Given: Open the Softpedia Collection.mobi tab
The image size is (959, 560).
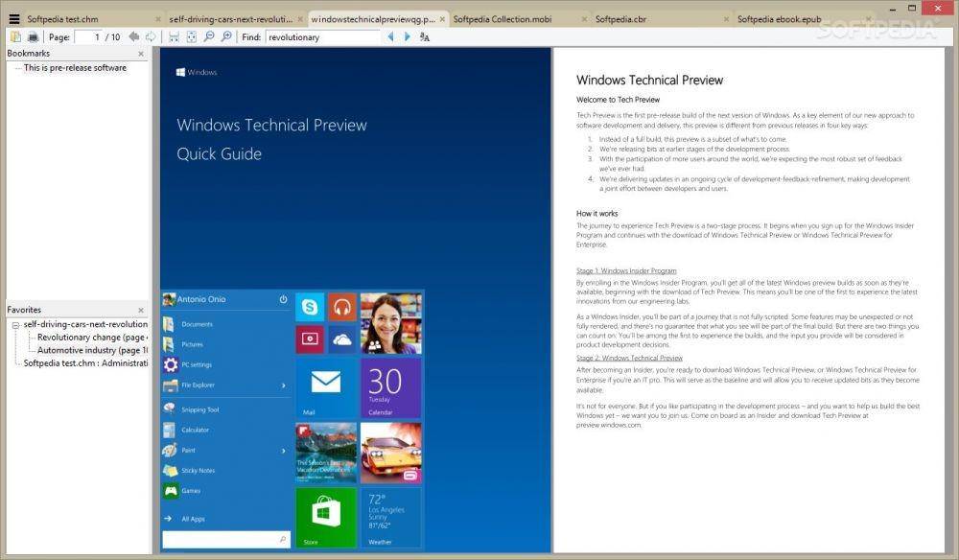Looking at the screenshot, I should click(503, 19).
